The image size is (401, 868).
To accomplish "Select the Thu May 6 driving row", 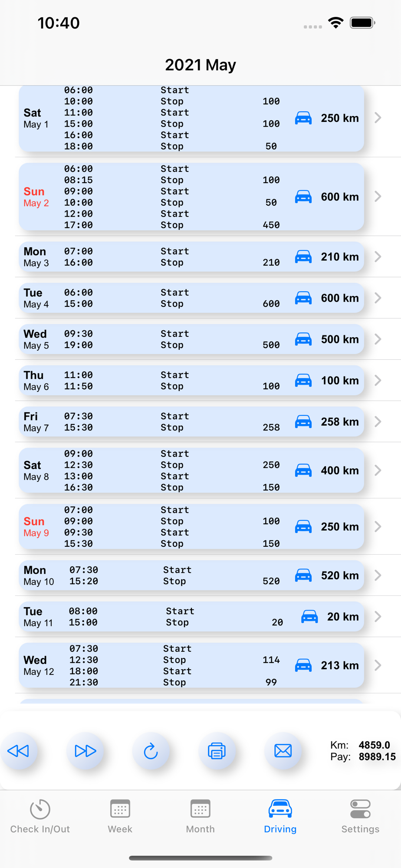I will 191,381.
